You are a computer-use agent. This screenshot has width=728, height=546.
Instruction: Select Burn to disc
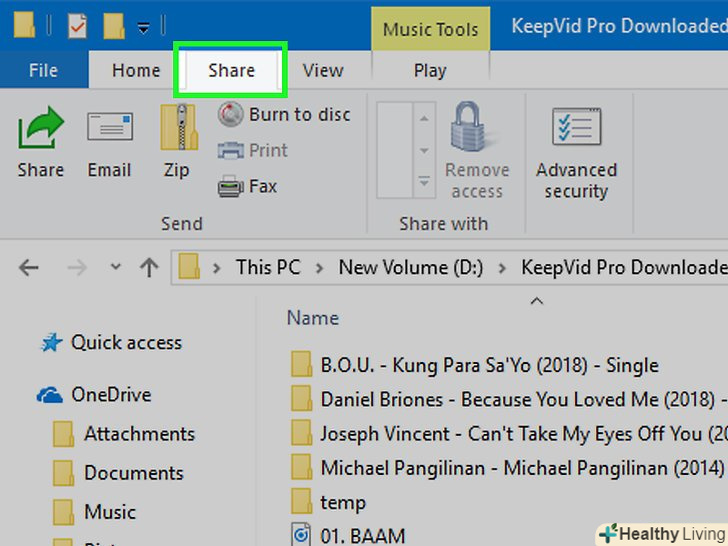pos(284,114)
